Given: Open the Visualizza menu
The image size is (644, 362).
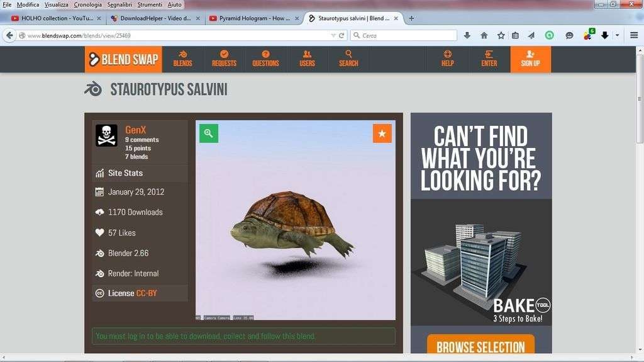Looking at the screenshot, I should tap(56, 4).
